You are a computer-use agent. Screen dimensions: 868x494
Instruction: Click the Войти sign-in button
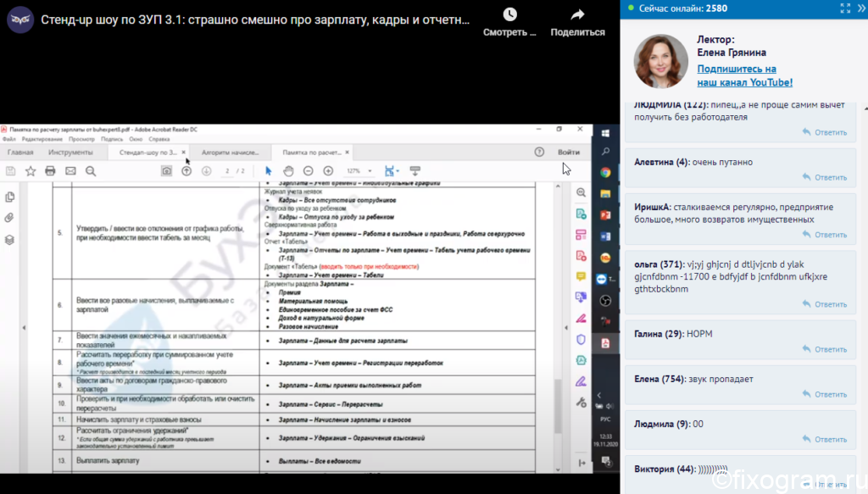569,153
